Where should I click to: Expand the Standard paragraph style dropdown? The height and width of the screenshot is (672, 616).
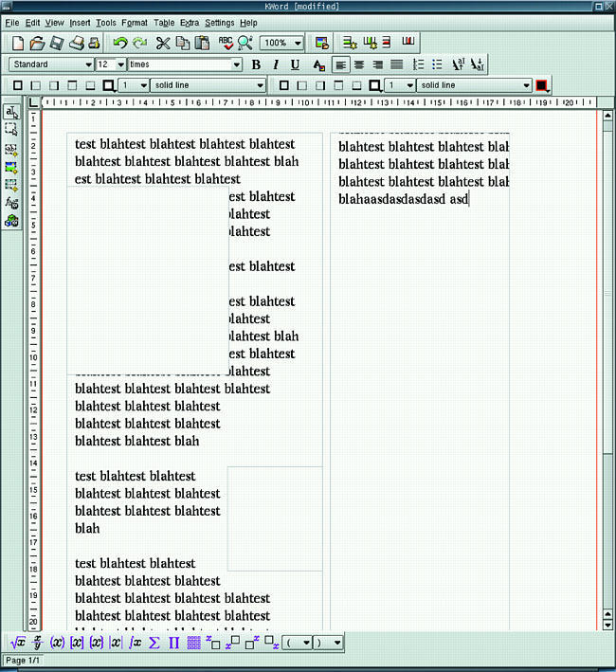pyautogui.click(x=88, y=64)
